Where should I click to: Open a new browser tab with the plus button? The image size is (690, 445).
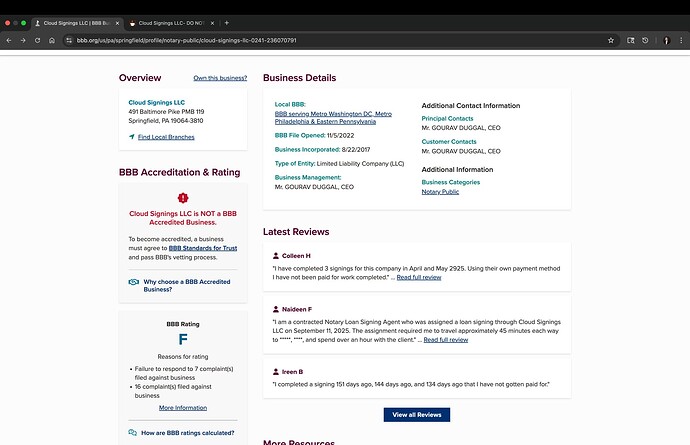tap(226, 22)
